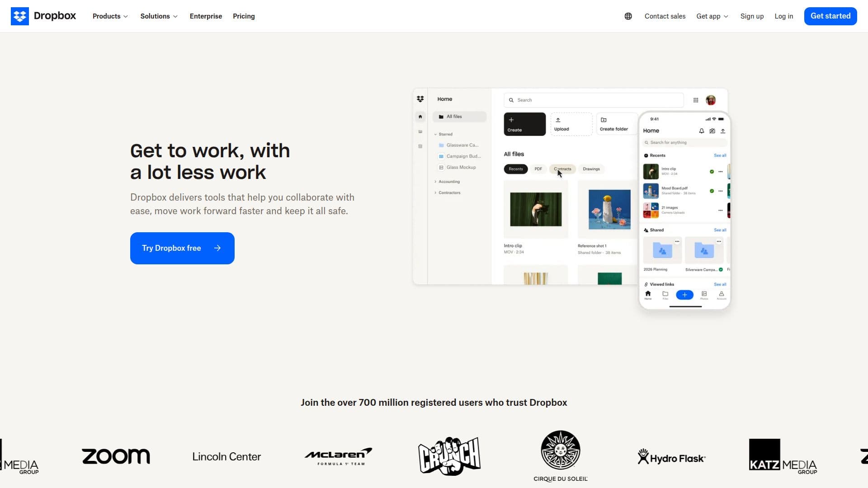This screenshot has width=868, height=488.
Task: Click the Create button in mockup
Action: (525, 124)
